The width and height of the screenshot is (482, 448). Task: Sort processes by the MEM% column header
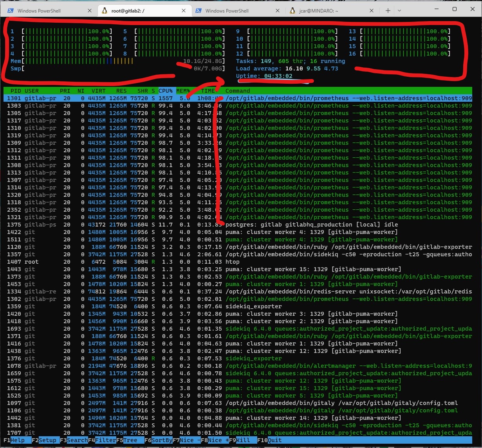point(183,91)
